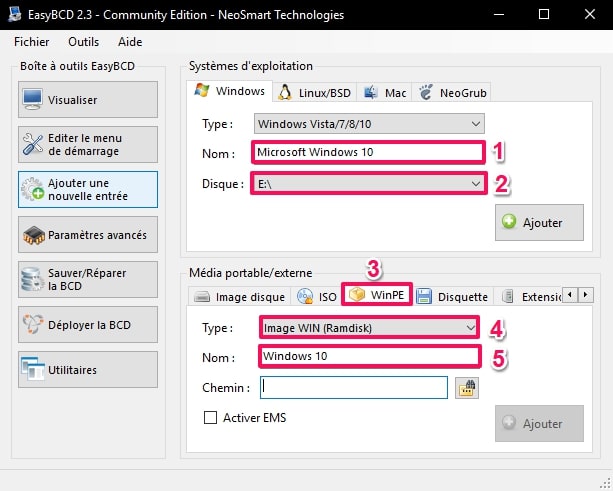Click the chip icon for advanced settings

tap(34, 235)
